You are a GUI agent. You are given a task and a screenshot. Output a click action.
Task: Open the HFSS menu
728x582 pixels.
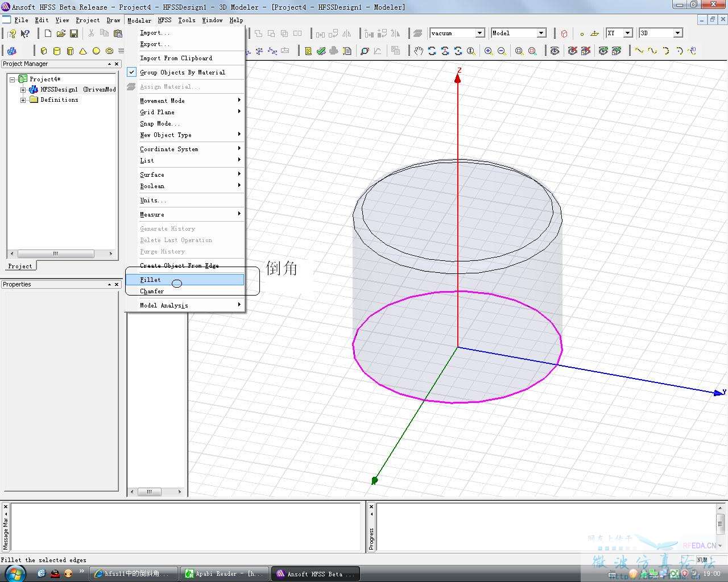[x=164, y=20]
